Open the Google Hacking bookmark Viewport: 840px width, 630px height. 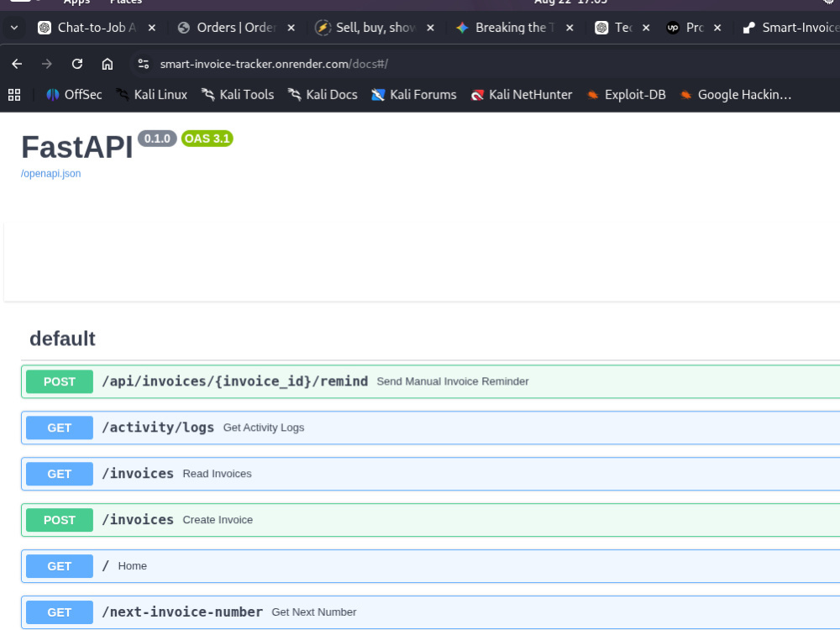[736, 95]
